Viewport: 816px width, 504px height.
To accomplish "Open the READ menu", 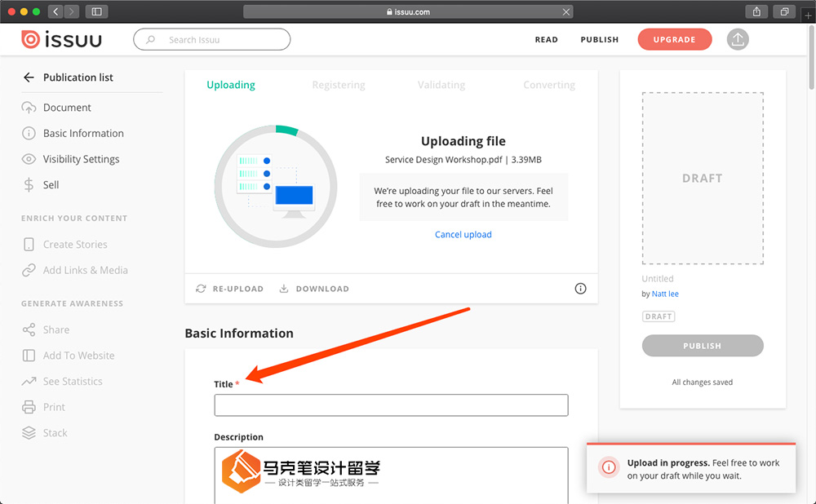I will 546,39.
